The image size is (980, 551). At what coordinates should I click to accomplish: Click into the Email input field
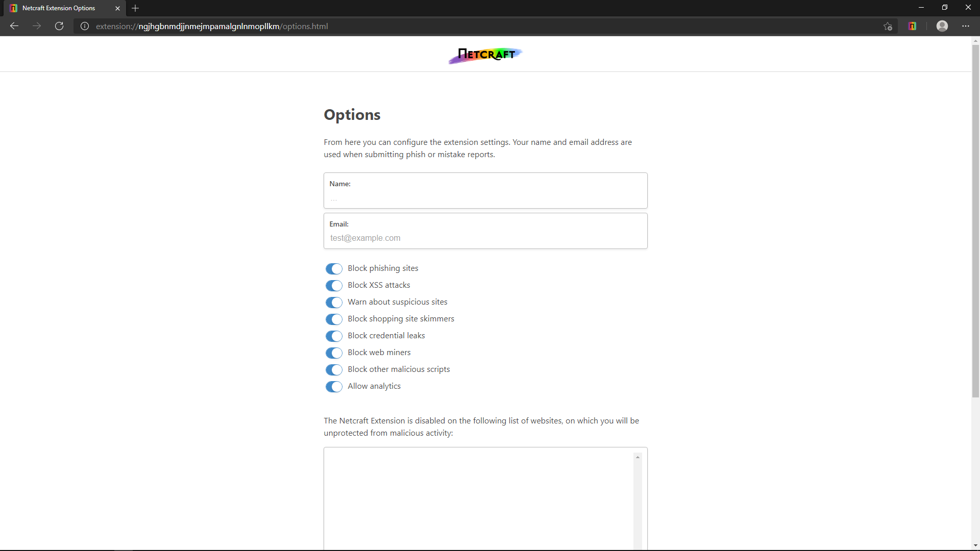click(485, 238)
